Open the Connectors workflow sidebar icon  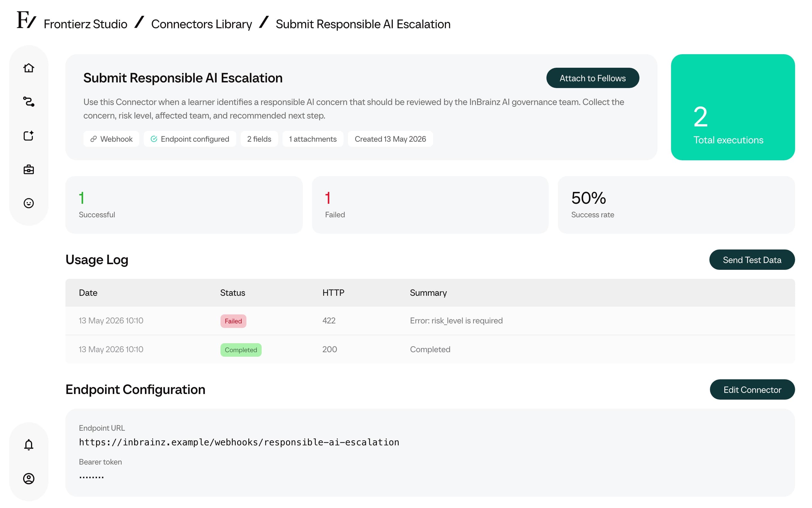click(29, 102)
